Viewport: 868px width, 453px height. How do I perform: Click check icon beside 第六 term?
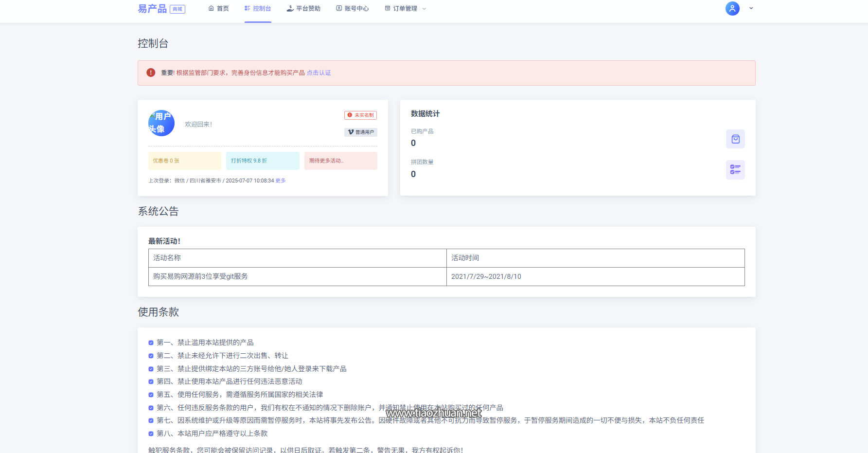pos(151,408)
